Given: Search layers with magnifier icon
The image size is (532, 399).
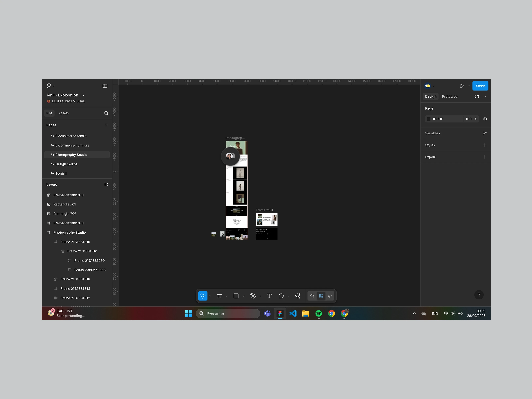Looking at the screenshot, I should pyautogui.click(x=106, y=113).
